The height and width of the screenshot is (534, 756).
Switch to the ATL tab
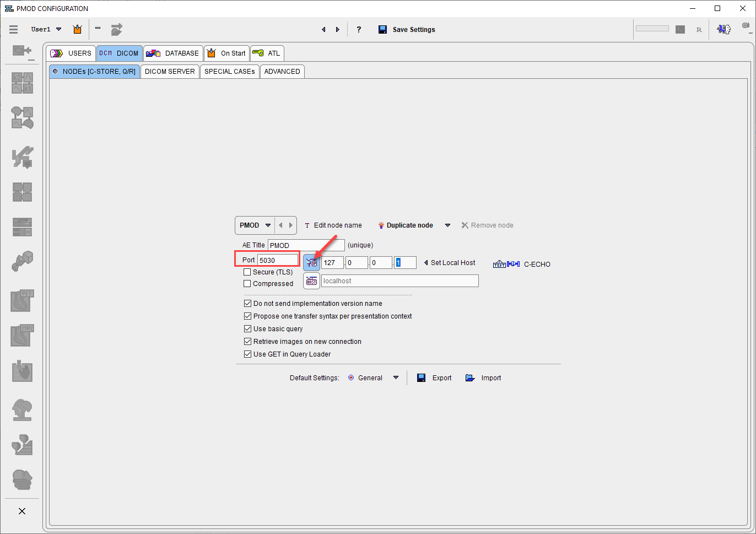(x=267, y=53)
